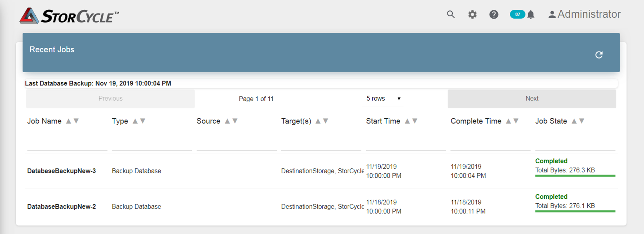This screenshot has width=644, height=234.
Task: Sort Job Name column ascending
Action: [x=69, y=121]
